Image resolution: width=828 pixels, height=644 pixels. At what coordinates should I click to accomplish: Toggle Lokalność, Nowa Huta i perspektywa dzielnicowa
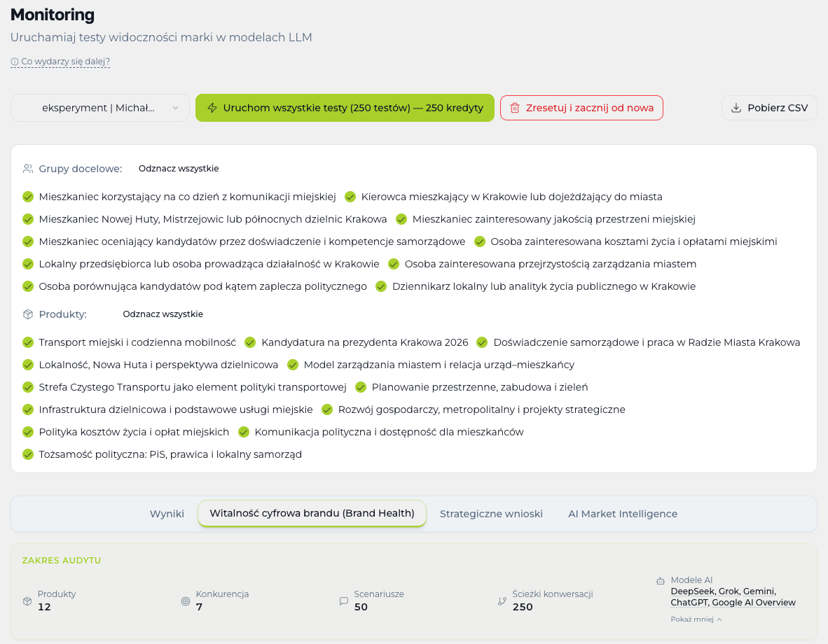click(x=28, y=365)
